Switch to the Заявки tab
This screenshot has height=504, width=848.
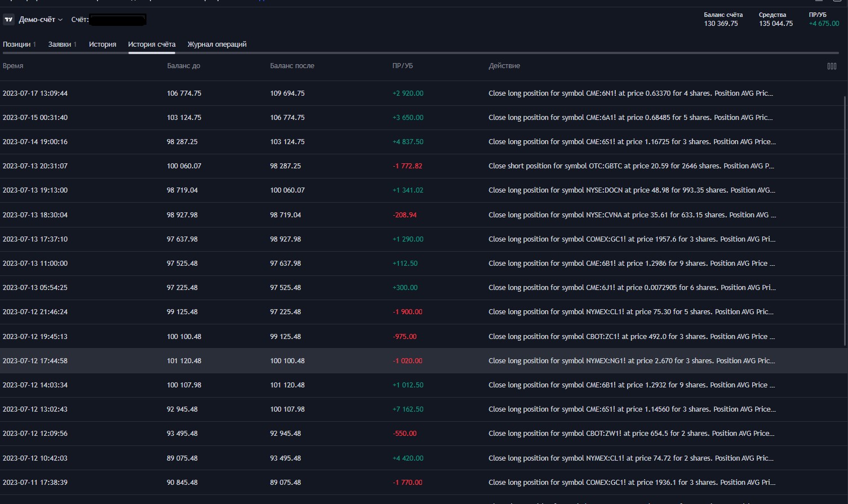[x=62, y=44]
